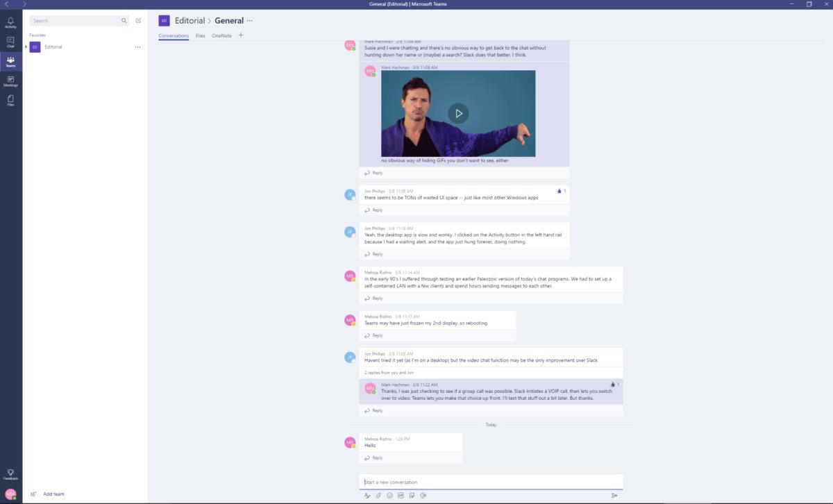The width and height of the screenshot is (833, 504).
Task: Click Add team at the bottom of the sidebar
Action: [x=53, y=494]
